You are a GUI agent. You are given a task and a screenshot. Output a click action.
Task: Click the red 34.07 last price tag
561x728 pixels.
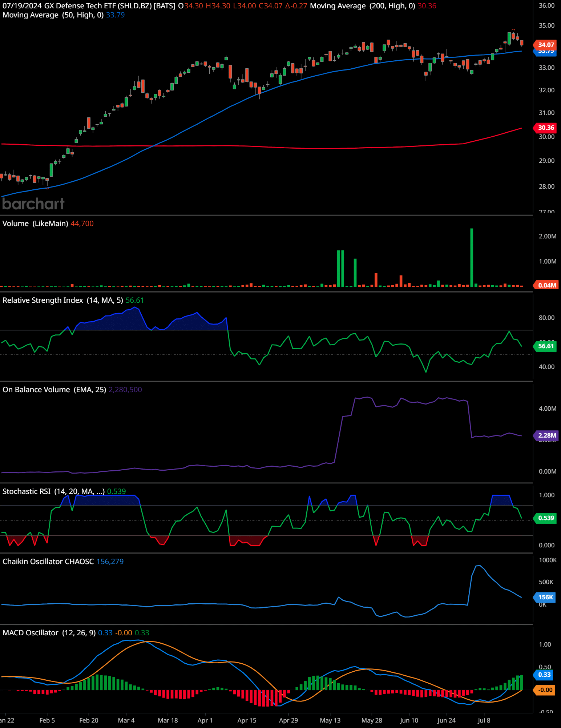coord(546,45)
